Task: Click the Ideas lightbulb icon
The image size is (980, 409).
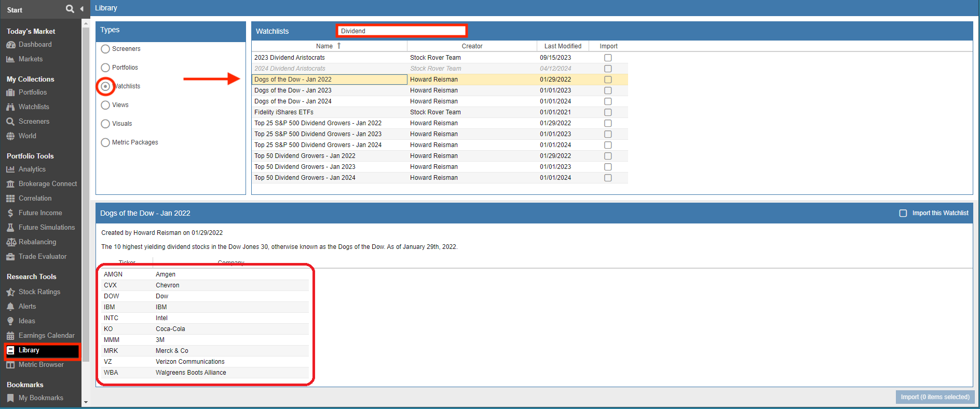Action: (x=10, y=321)
